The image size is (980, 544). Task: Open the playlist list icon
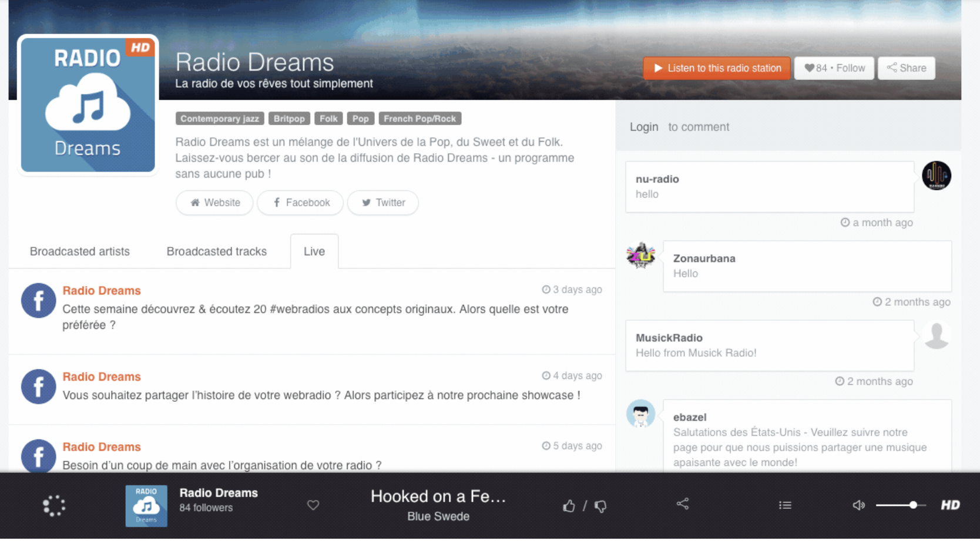click(x=785, y=505)
